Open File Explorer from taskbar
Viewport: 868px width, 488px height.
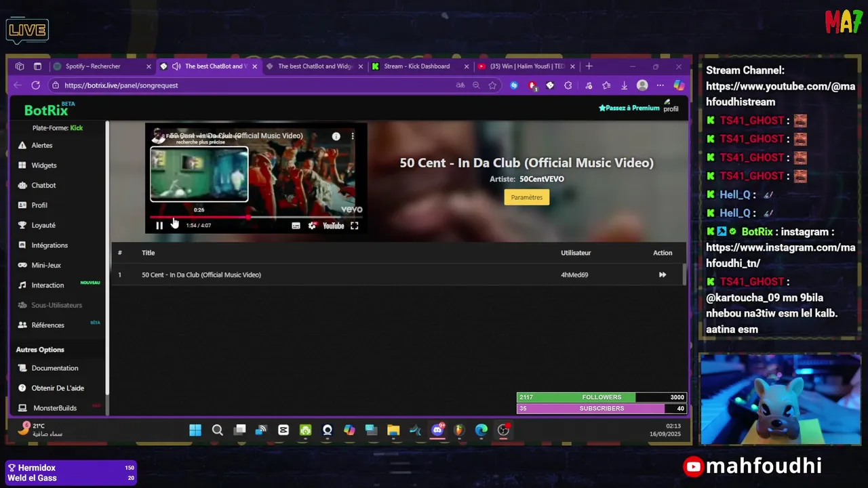point(393,430)
